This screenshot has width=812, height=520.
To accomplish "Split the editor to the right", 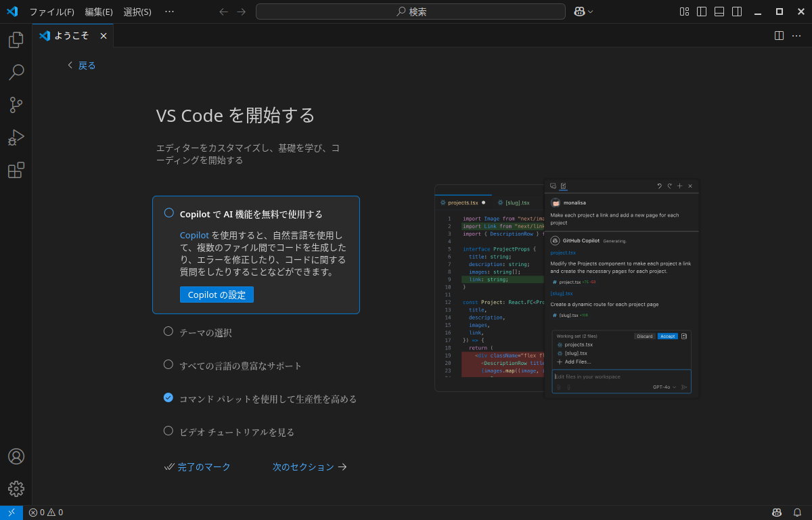I will pos(779,35).
